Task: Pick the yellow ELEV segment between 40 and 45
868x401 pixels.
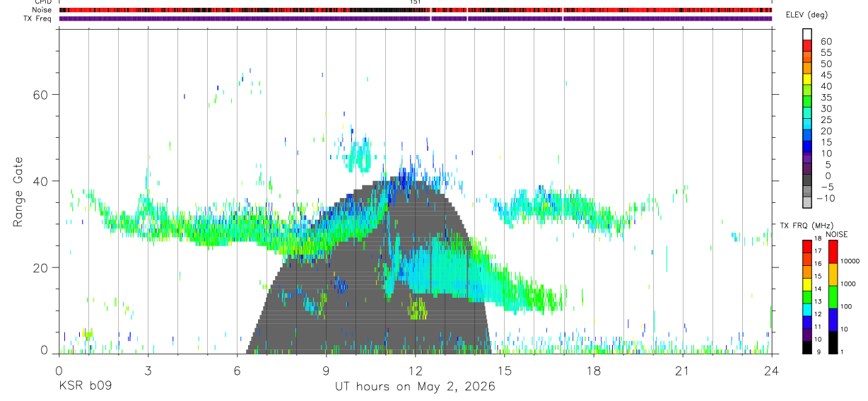Action: point(807,79)
